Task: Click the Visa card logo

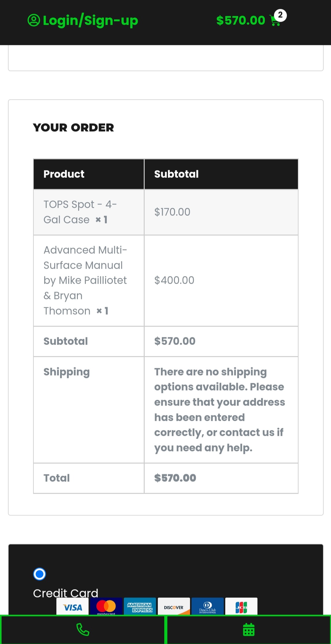Action: pos(73,607)
